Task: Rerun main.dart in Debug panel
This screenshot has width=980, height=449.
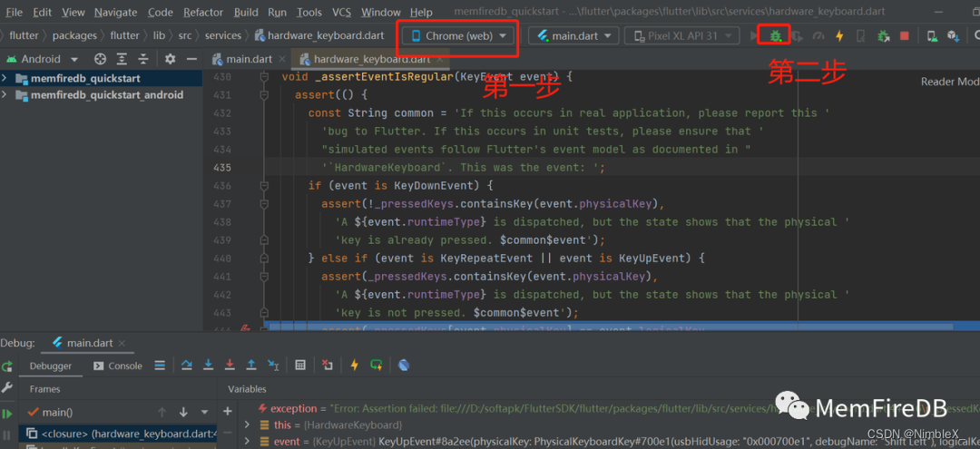Action: pos(7,366)
